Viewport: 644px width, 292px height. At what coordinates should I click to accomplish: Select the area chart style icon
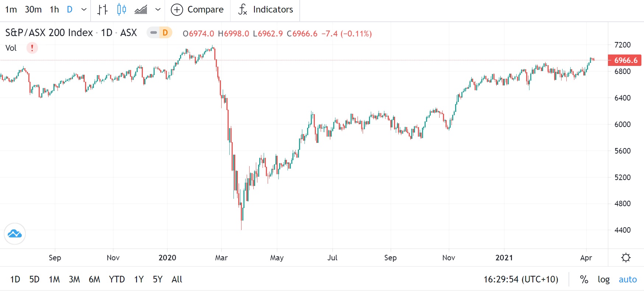(141, 10)
